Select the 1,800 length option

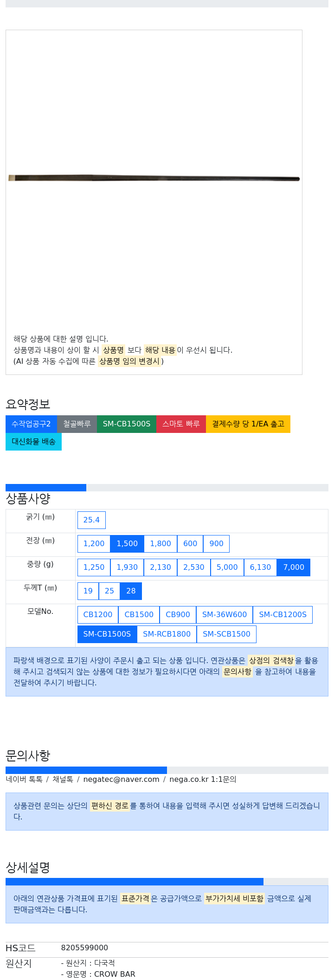coord(161,544)
